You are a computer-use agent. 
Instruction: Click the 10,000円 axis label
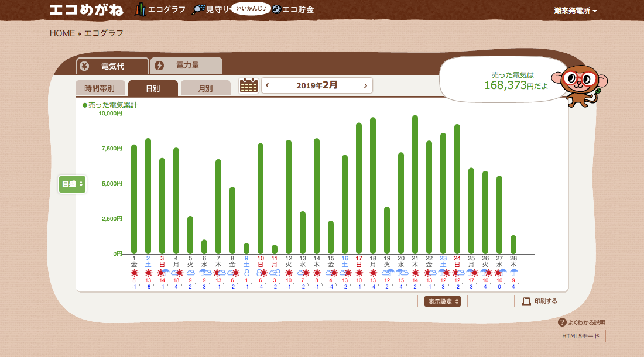click(111, 114)
